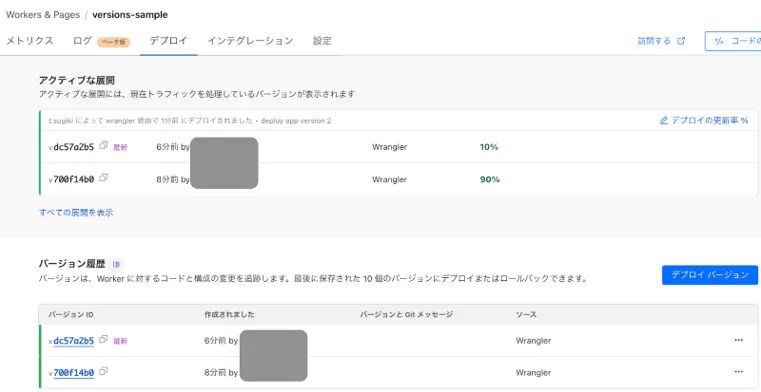Open version dc57a2b5 link in history
761x392 pixels.
(74, 341)
